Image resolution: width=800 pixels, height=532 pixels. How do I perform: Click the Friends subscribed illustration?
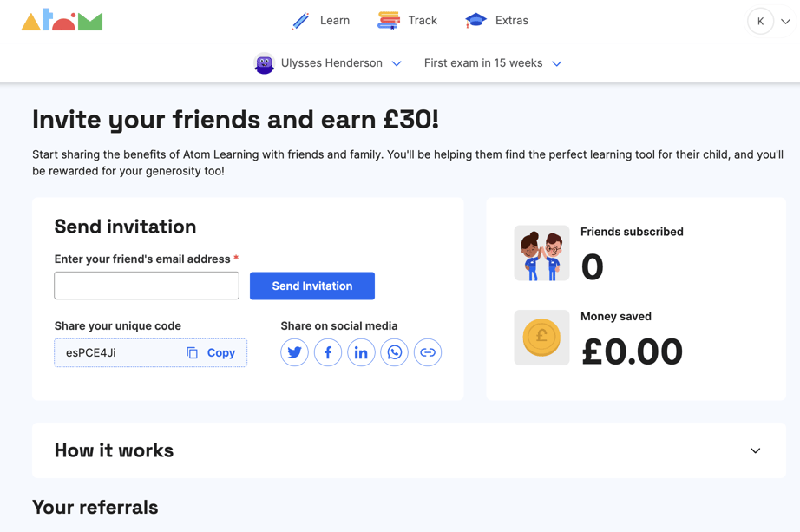(x=541, y=253)
